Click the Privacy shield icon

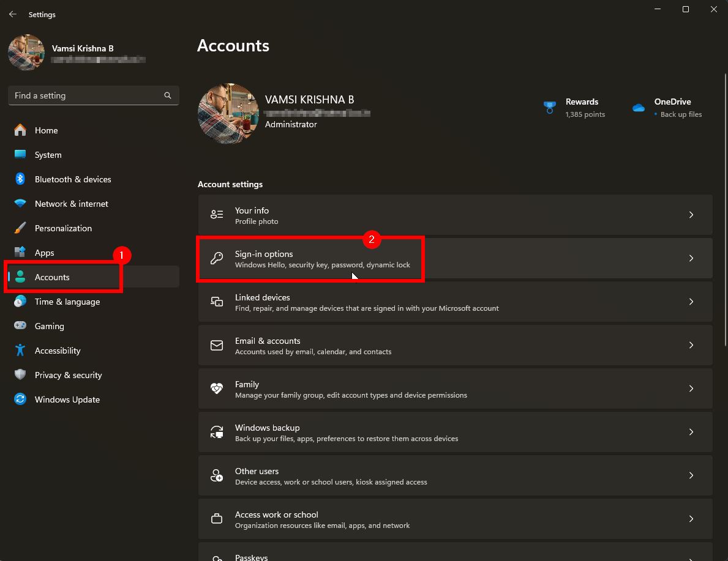tap(20, 375)
